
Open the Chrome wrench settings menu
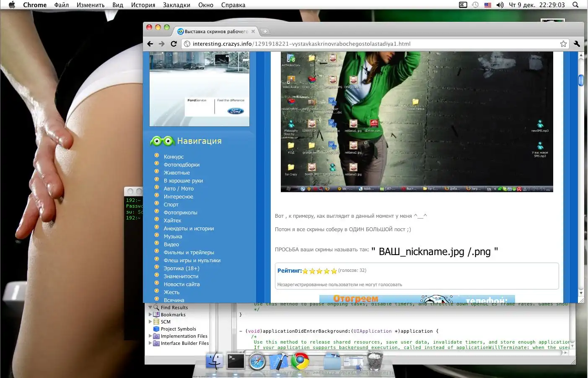click(x=577, y=44)
